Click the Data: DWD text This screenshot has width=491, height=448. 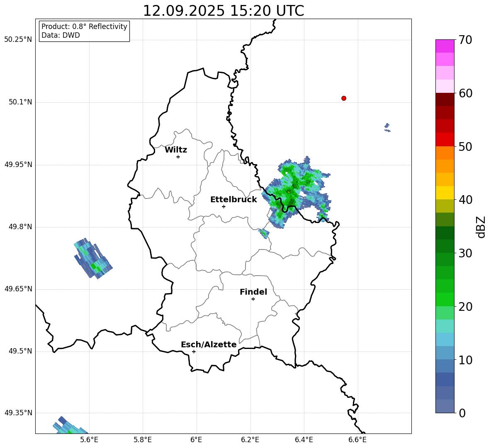[61, 35]
